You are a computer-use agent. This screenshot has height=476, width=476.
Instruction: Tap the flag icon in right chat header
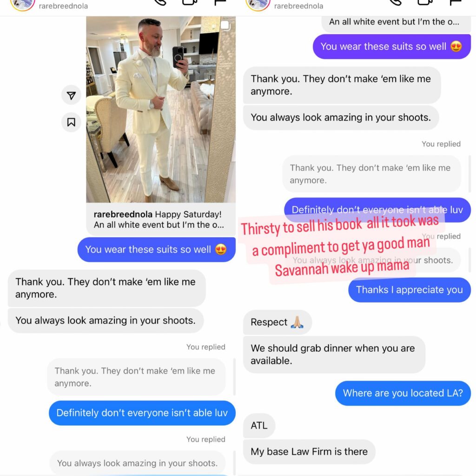pyautogui.click(x=456, y=2)
